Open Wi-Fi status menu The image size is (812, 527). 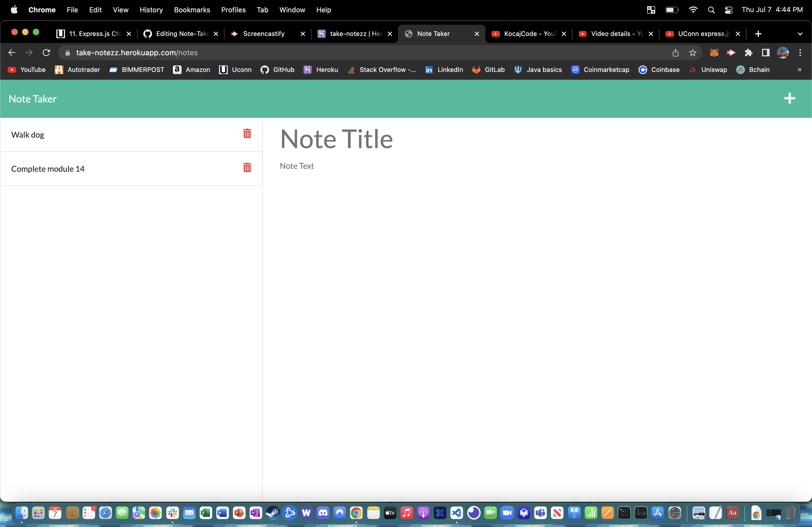pyautogui.click(x=693, y=10)
